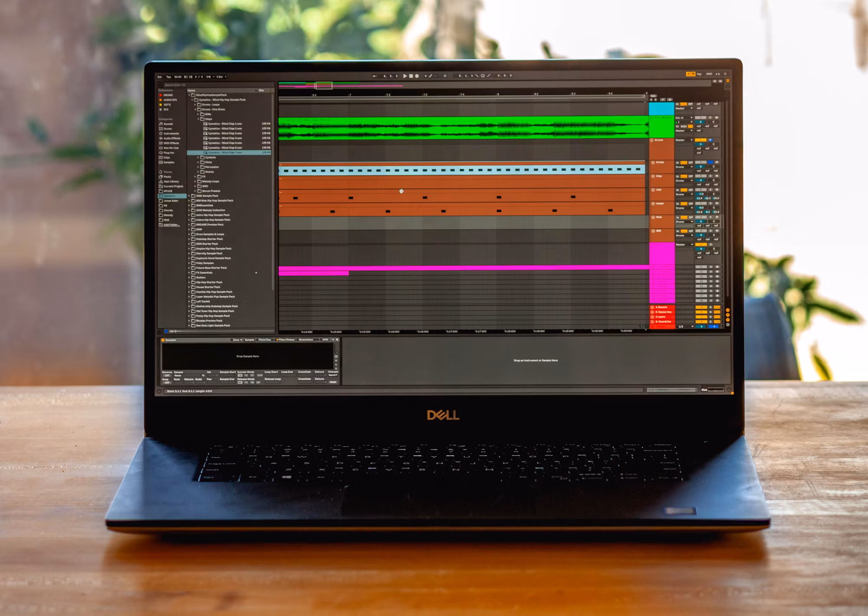Image resolution: width=868 pixels, height=616 pixels.
Task: Select the Sounds category in the browser
Action: click(168, 124)
